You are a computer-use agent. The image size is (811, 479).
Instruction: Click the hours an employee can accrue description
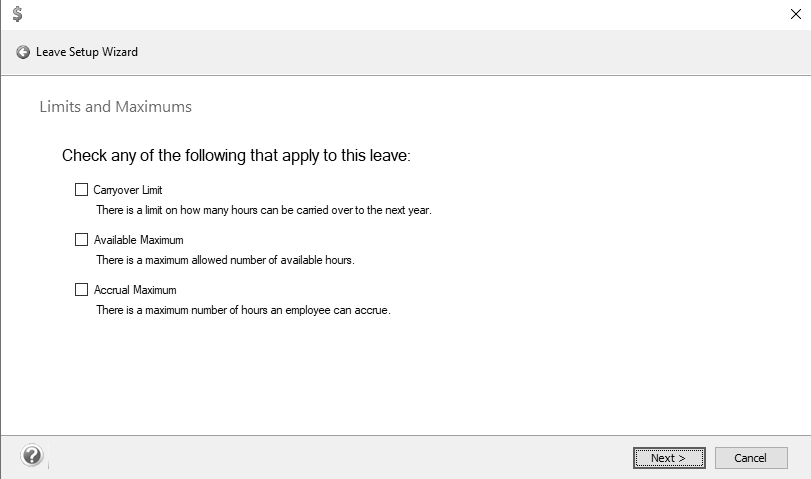pos(244,310)
